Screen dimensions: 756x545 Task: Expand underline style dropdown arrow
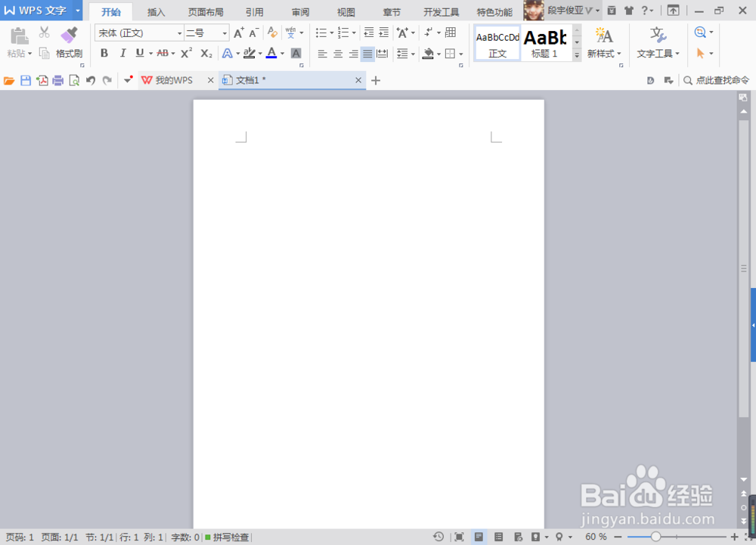[x=150, y=54]
